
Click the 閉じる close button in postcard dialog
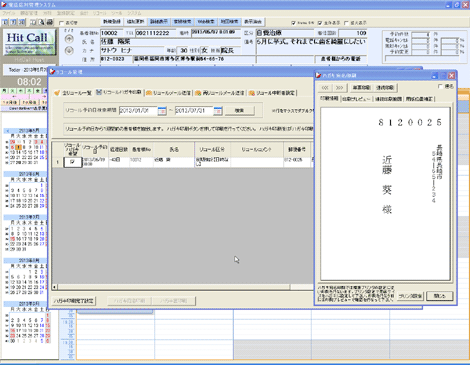pyautogui.click(x=439, y=296)
